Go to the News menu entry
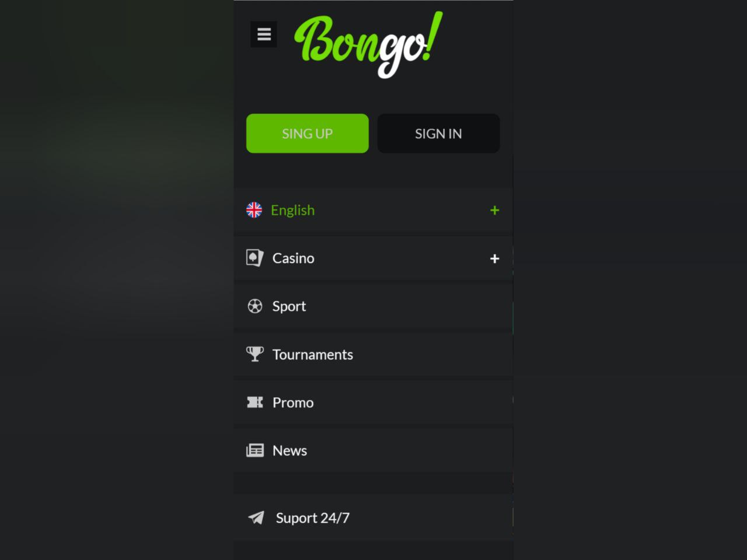Viewport: 747px width, 560px height. coord(373,450)
